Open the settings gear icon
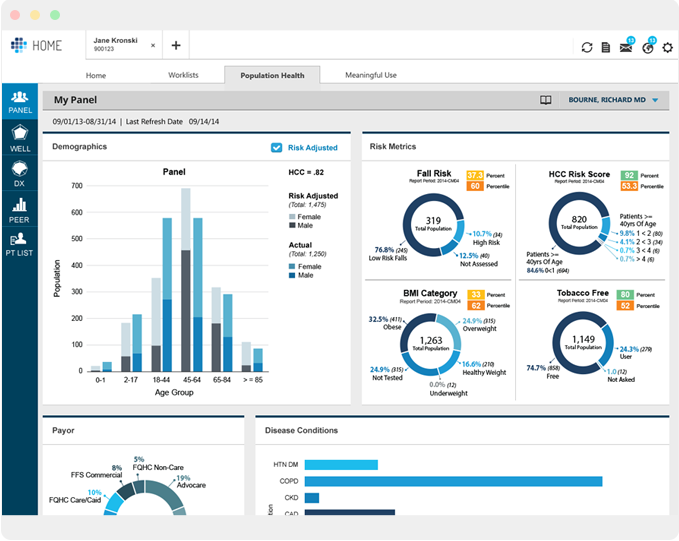Image resolution: width=679 pixels, height=541 pixels. click(x=668, y=47)
